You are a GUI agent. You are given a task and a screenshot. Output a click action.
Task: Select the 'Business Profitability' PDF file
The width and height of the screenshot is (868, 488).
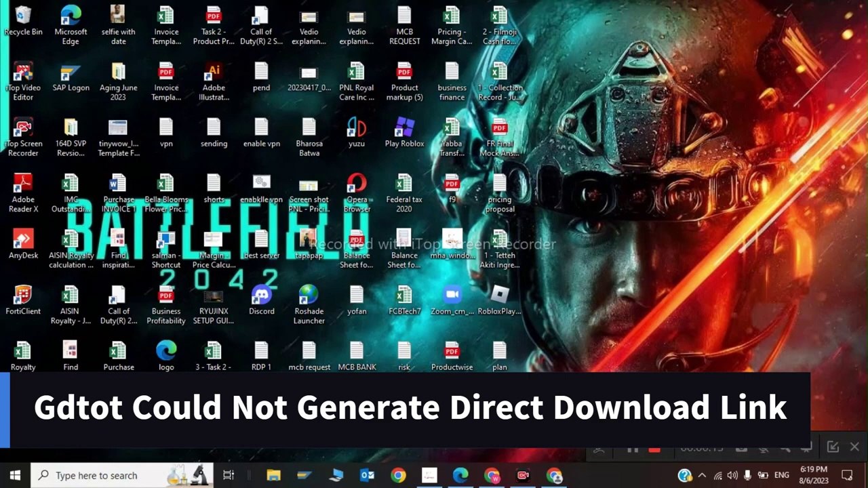click(x=166, y=305)
